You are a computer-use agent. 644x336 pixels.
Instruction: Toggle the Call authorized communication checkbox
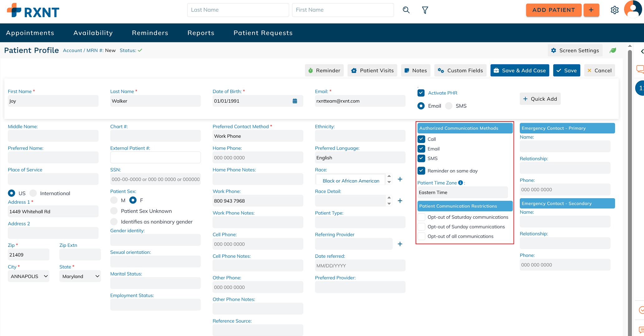click(421, 139)
